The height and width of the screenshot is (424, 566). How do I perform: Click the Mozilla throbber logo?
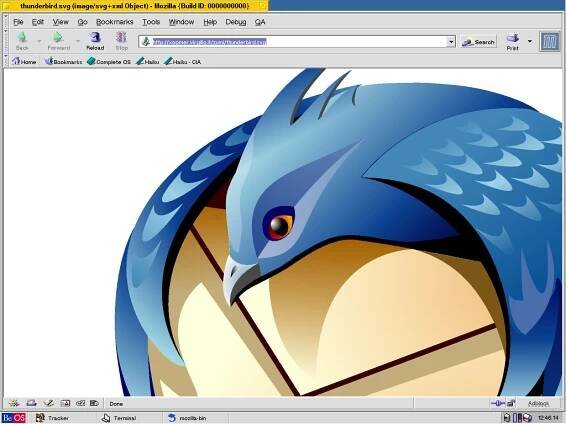[550, 41]
